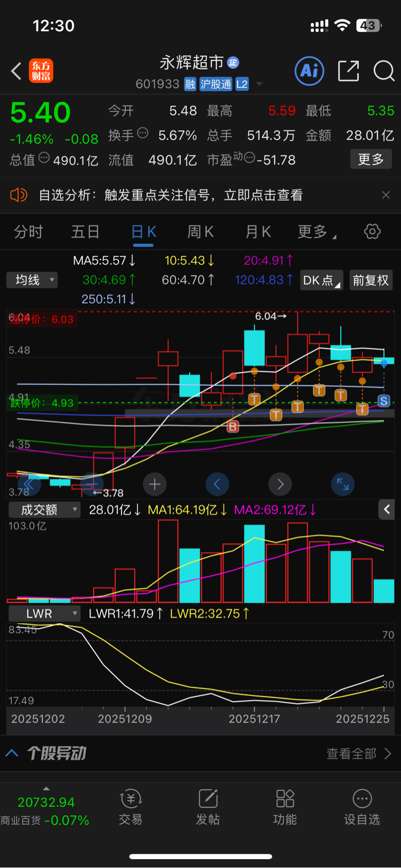Tap the blue S sell marker
Screen dimensions: 401x868
click(x=384, y=401)
